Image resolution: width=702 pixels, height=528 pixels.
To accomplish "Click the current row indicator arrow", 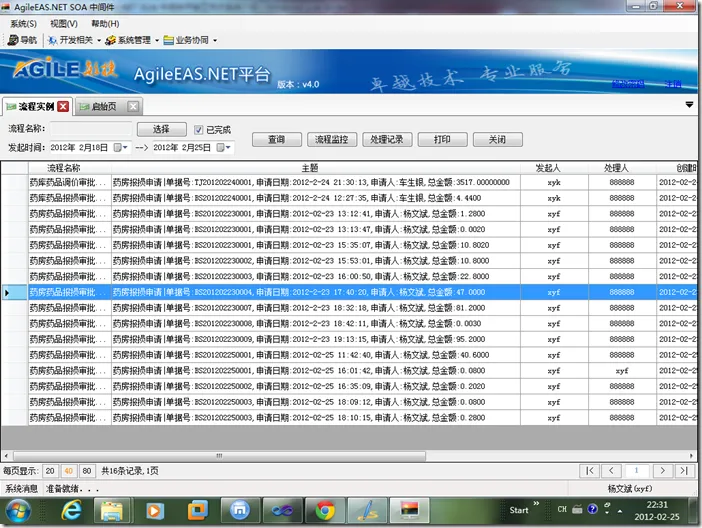I will 7,292.
